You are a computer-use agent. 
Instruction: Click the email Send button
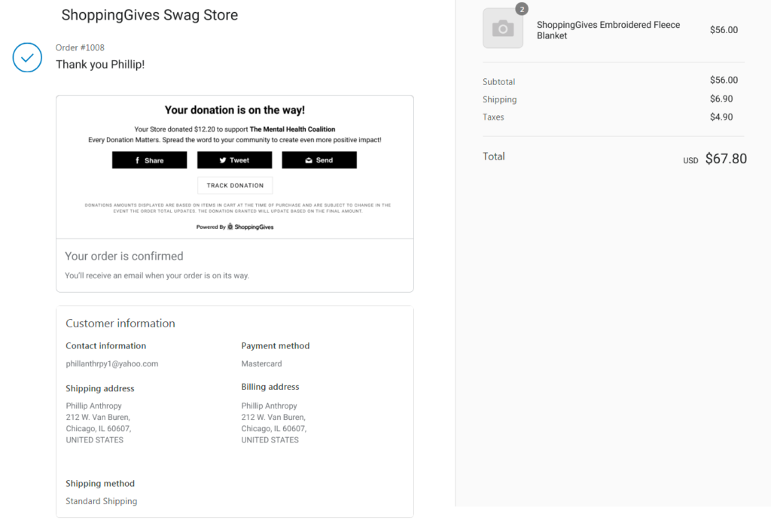[319, 160]
